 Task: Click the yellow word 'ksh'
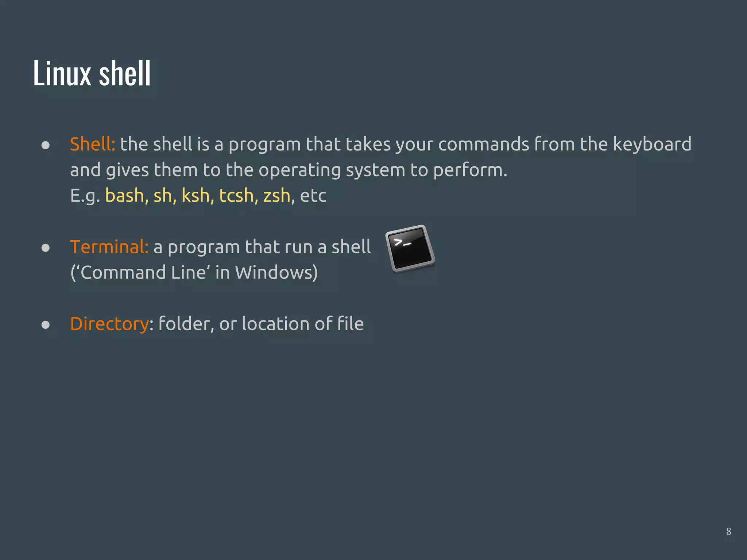[x=196, y=195]
